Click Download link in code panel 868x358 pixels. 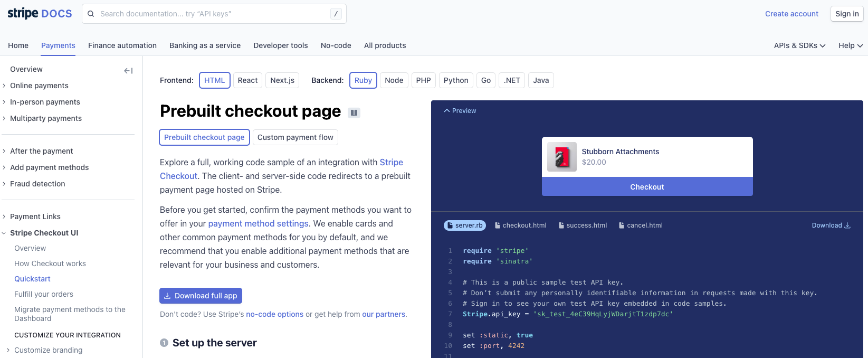831,225
